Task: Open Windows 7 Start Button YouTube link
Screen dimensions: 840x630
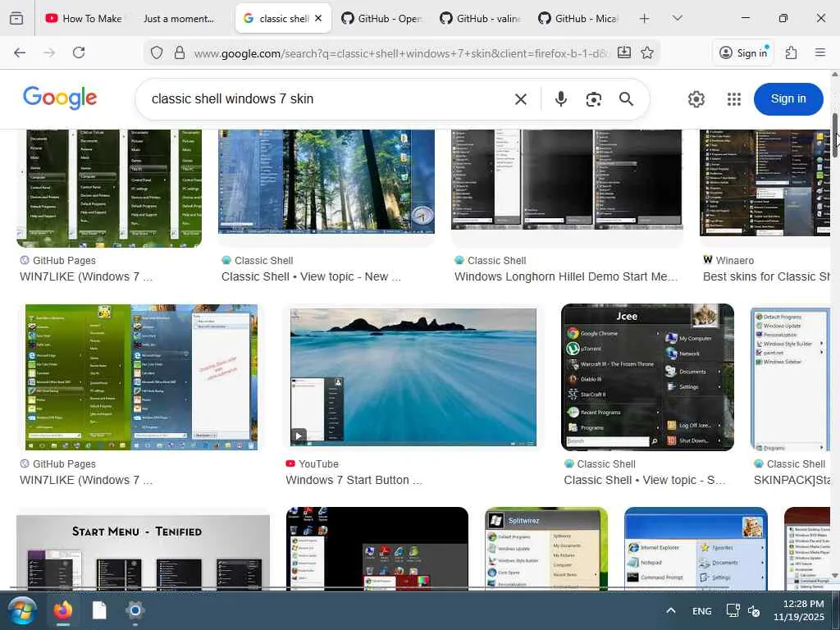Action: tap(354, 481)
